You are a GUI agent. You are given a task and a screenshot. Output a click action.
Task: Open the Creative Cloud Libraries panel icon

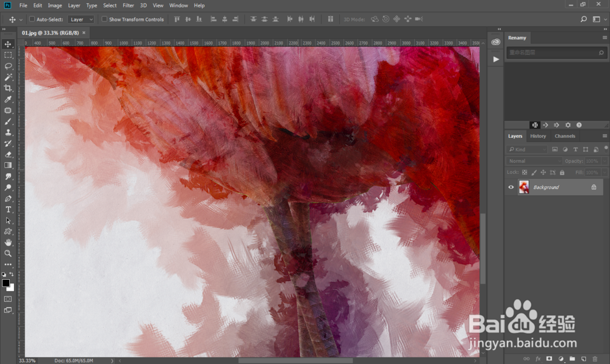click(x=495, y=42)
